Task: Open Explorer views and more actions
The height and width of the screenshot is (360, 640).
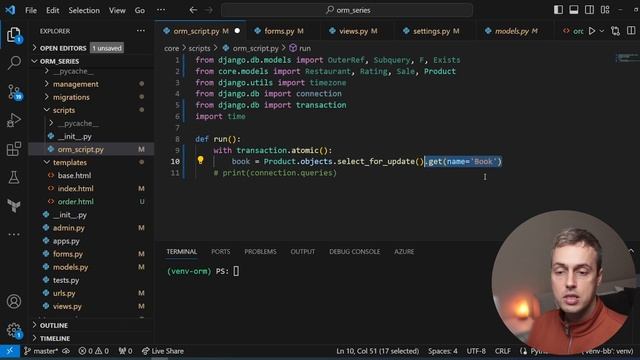Action: click(141, 31)
